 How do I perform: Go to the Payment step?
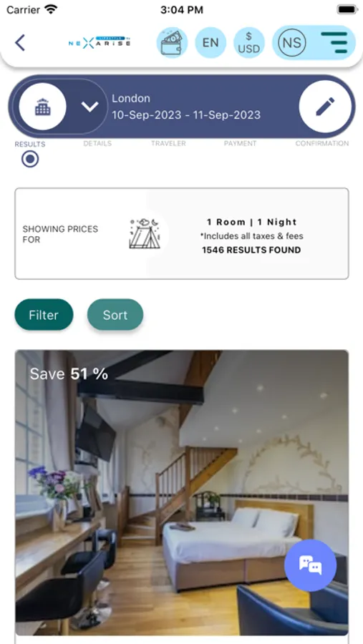240,143
